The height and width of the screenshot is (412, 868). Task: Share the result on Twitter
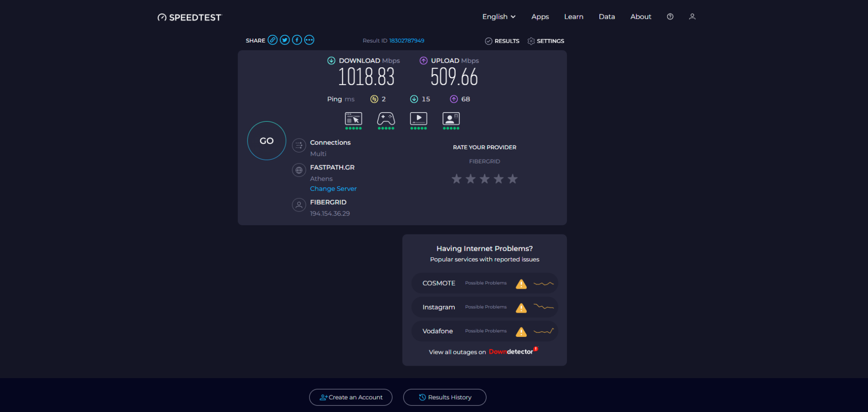pyautogui.click(x=285, y=40)
